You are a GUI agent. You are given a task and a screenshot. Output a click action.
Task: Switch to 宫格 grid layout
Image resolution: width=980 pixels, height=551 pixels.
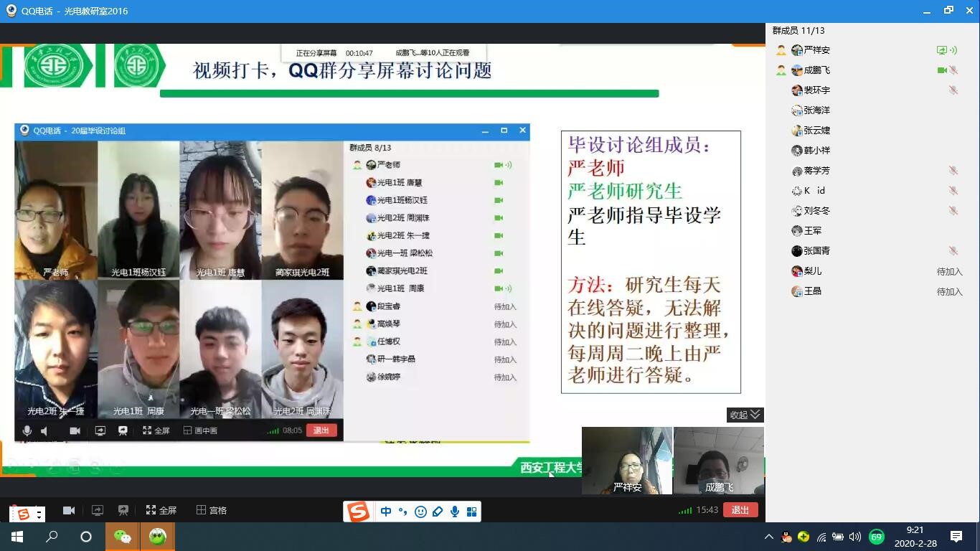[x=212, y=510]
